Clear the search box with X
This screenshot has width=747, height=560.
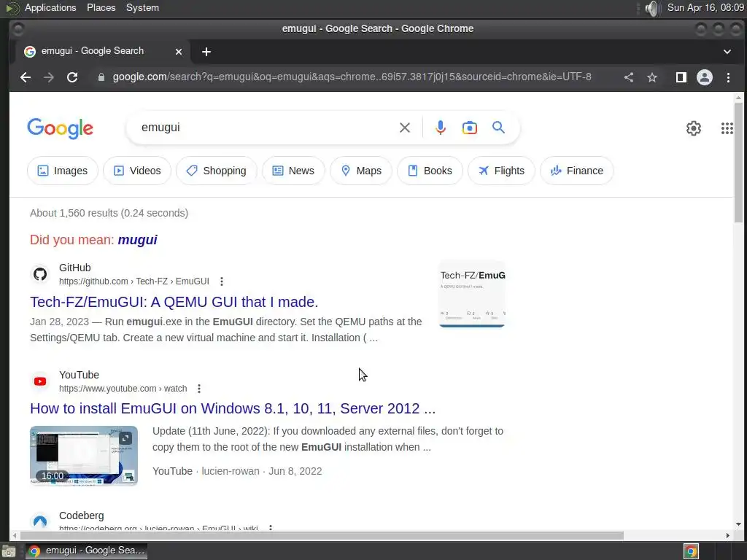point(405,128)
